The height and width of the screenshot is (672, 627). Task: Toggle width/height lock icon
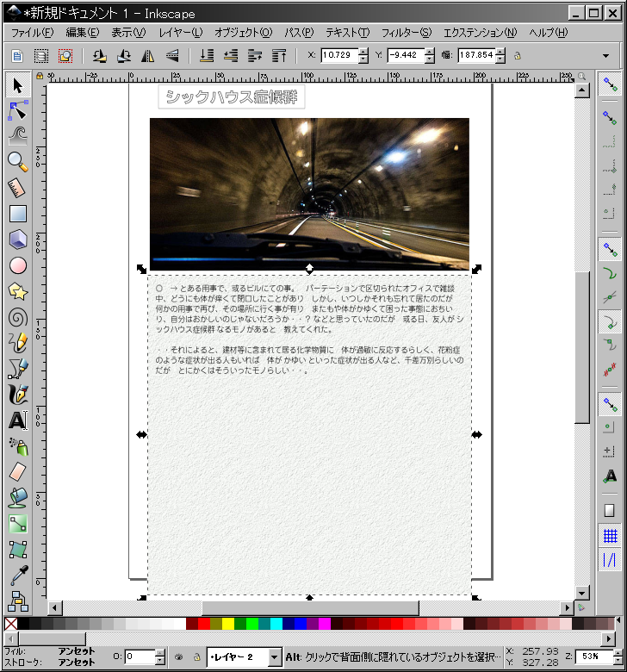click(518, 56)
